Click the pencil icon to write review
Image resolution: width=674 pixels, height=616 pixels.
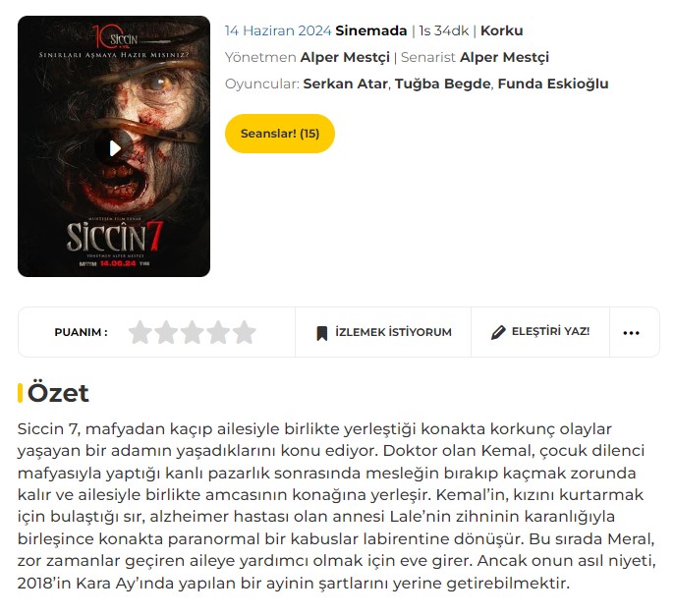[498, 332]
